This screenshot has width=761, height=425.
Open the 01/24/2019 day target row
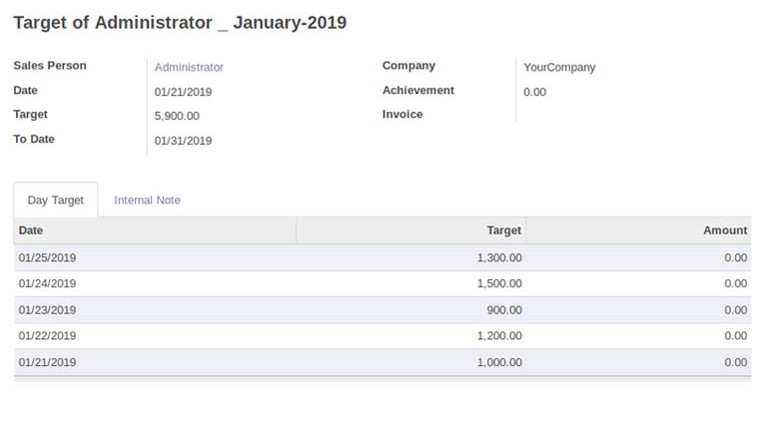tap(382, 284)
